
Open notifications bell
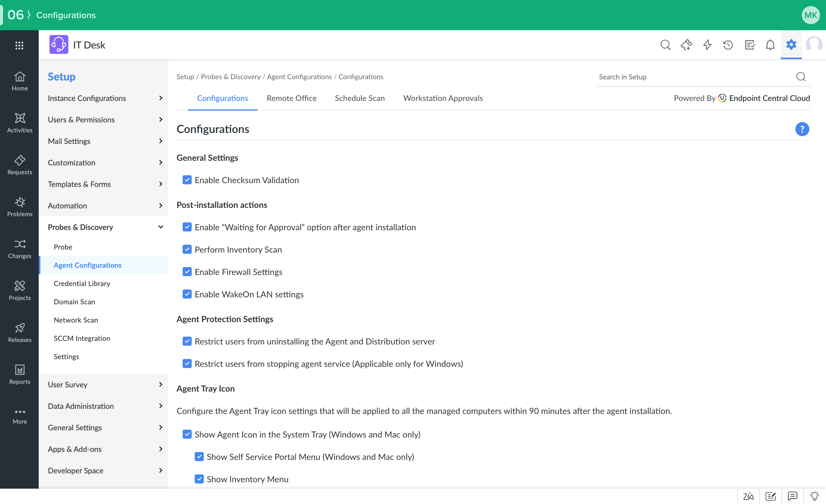tap(770, 45)
